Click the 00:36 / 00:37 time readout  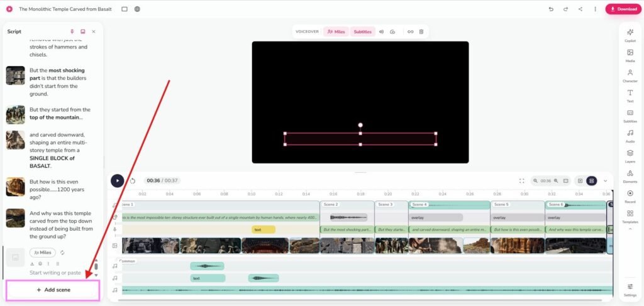[x=162, y=180]
